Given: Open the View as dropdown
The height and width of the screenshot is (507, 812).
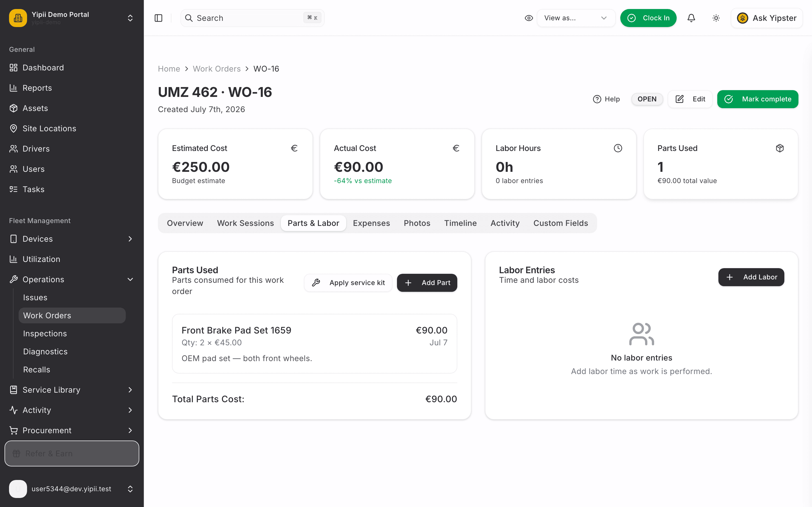Looking at the screenshot, I should click(576, 18).
